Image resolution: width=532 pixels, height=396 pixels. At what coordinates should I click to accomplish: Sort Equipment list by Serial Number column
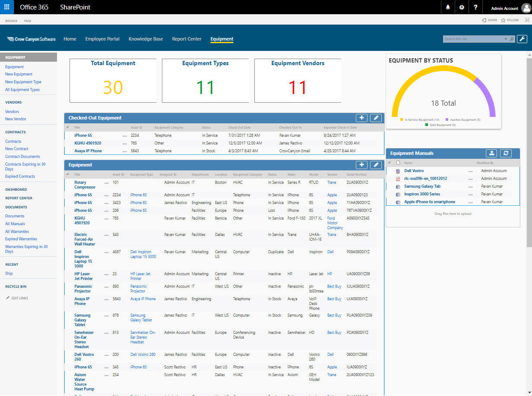point(357,175)
